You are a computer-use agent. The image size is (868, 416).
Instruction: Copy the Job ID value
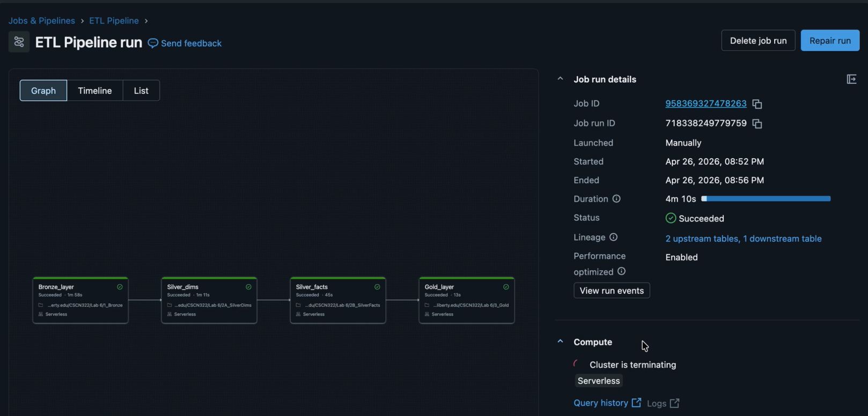click(x=757, y=104)
